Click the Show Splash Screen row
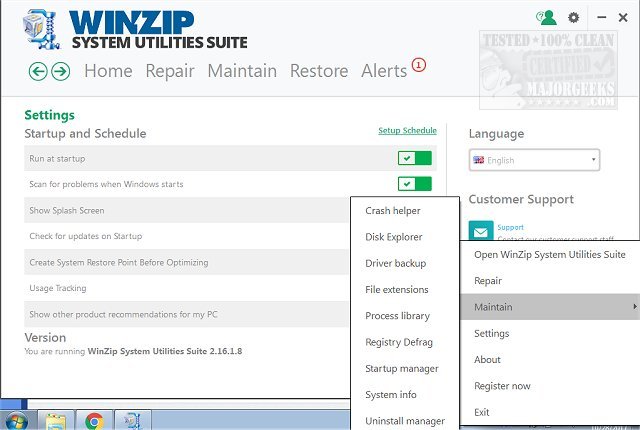This screenshot has width=640, height=430. pos(187,211)
